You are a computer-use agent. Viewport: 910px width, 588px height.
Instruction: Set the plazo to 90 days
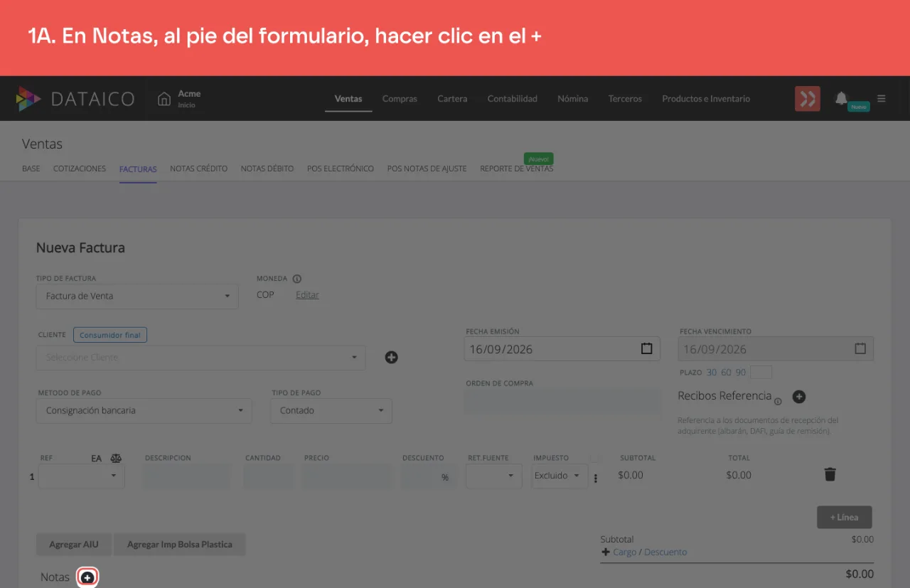[741, 373]
